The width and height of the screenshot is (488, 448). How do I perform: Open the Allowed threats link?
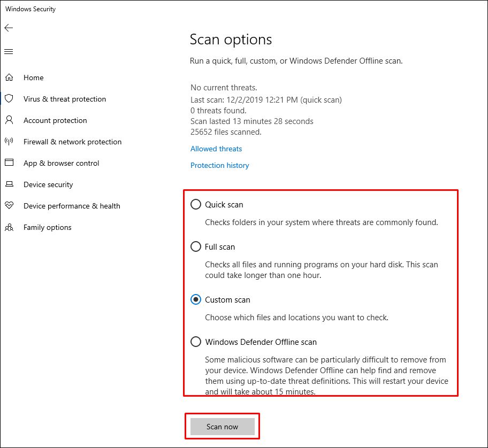pos(216,149)
